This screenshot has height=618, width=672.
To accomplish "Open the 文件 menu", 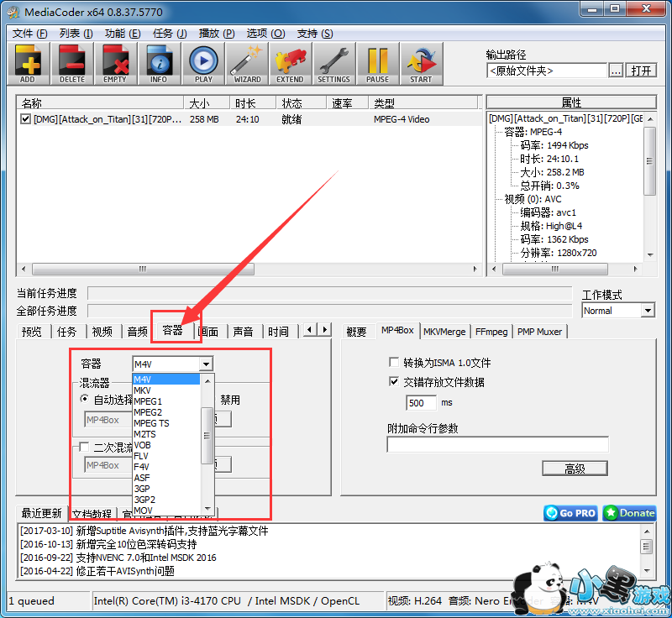I will (29, 34).
